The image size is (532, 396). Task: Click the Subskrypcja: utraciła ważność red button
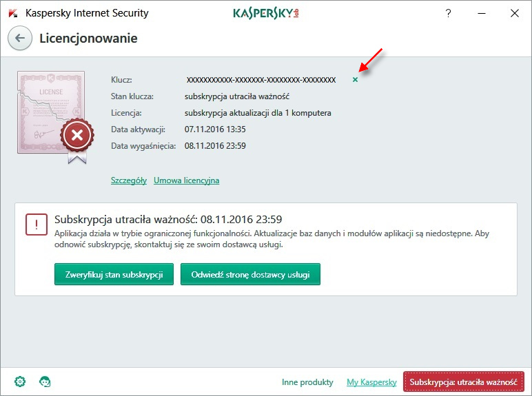pyautogui.click(x=464, y=382)
